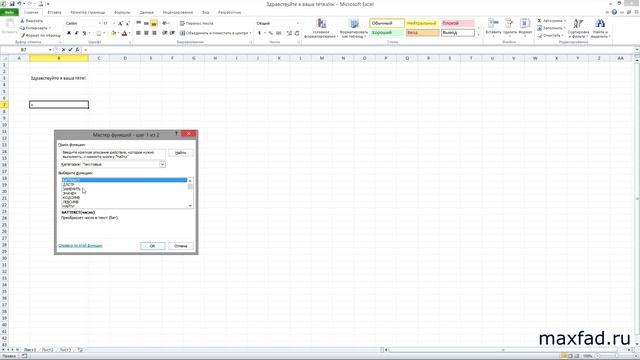Click Отмена in the function wizard

click(180, 246)
